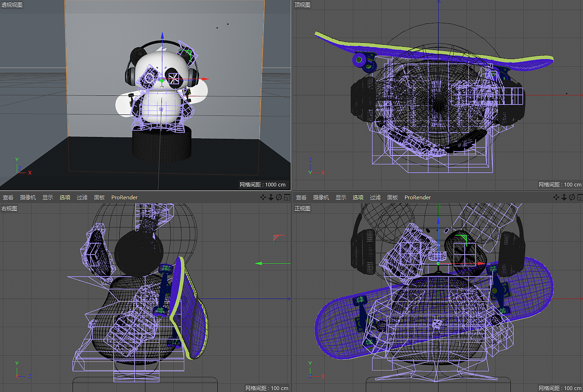
Task: Click the pan camera icon in front view
Action: coord(556,197)
